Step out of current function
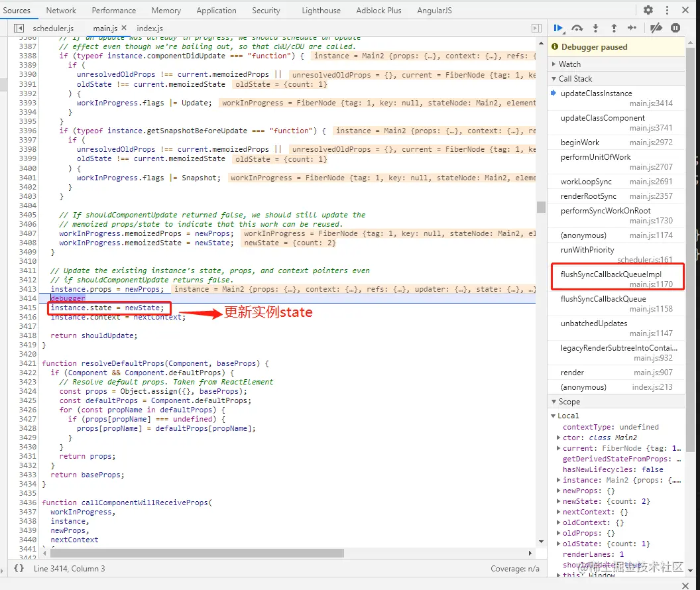 coord(614,28)
